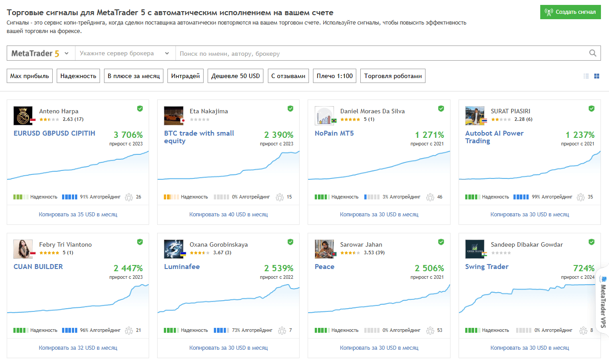Switch to grid view icon
This screenshot has width=609, height=364.
[597, 76]
